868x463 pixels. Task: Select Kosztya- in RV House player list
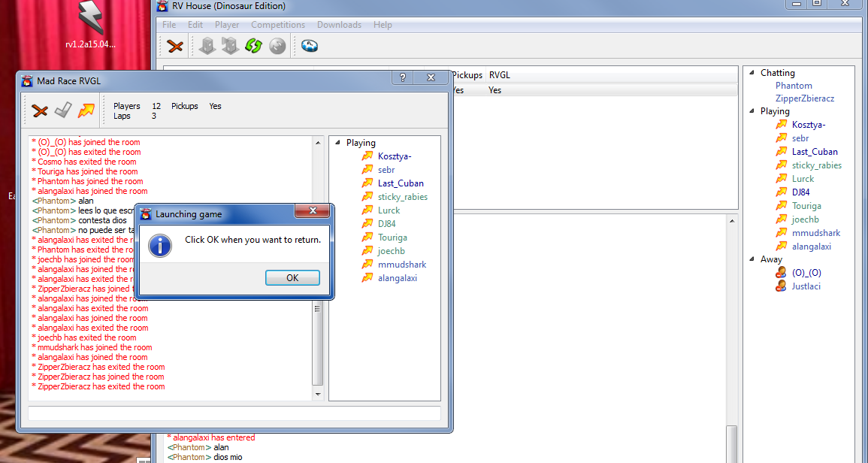(x=808, y=126)
